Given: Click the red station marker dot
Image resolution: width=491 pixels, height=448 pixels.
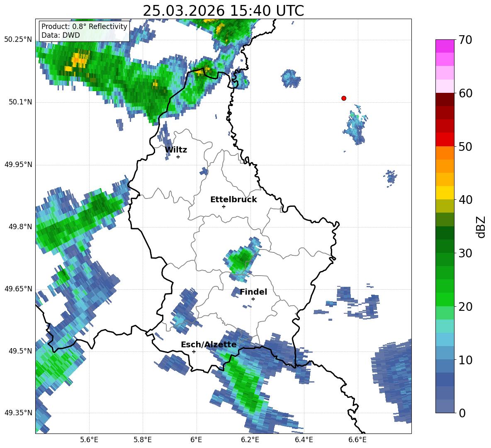Looking at the screenshot, I should [x=343, y=98].
